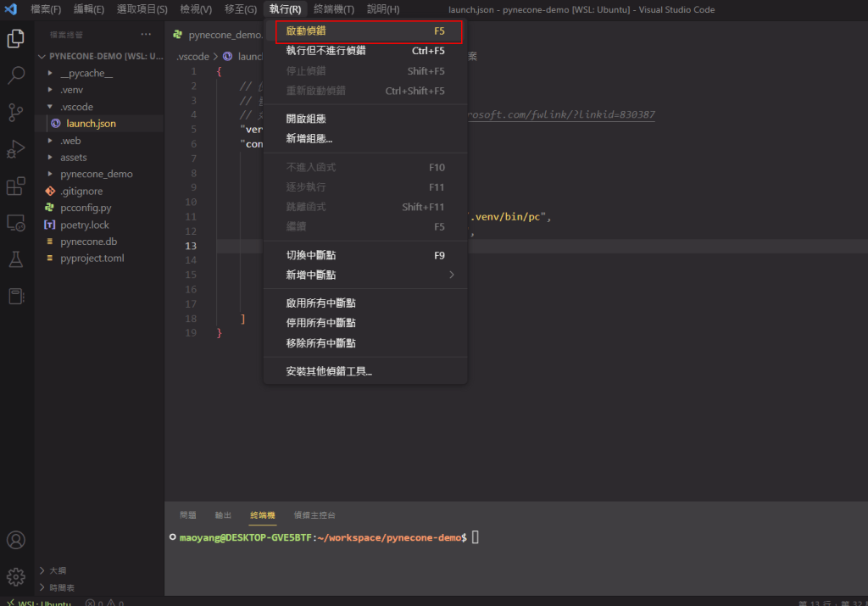Open the 終端機(T) menu in menu bar

coord(334,9)
